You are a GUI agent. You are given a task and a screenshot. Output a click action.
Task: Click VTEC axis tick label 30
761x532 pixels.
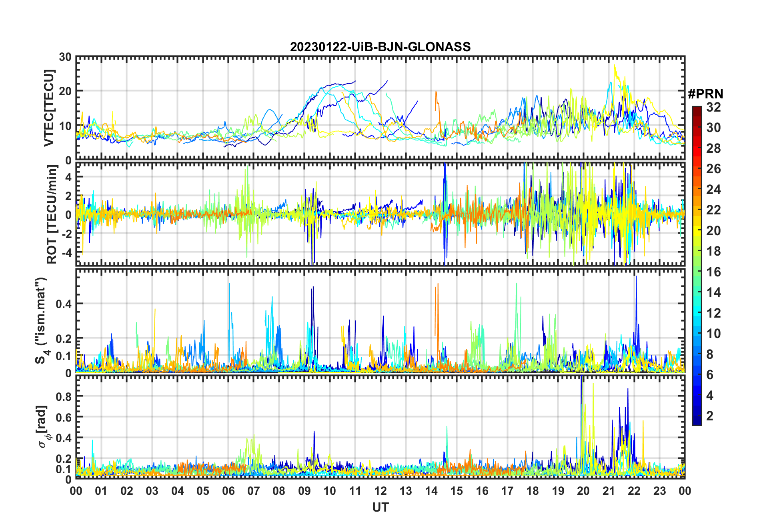point(65,57)
